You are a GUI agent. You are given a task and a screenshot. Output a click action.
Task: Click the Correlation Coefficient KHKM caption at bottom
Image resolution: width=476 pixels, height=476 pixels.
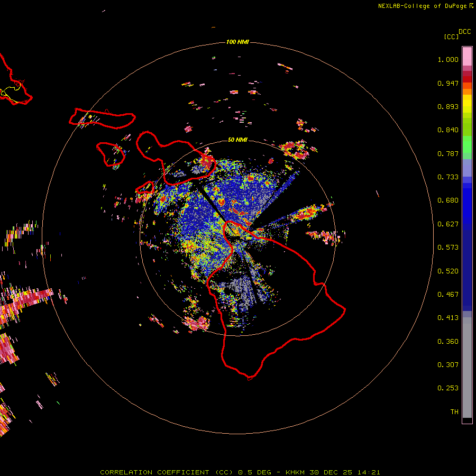click(x=240, y=472)
